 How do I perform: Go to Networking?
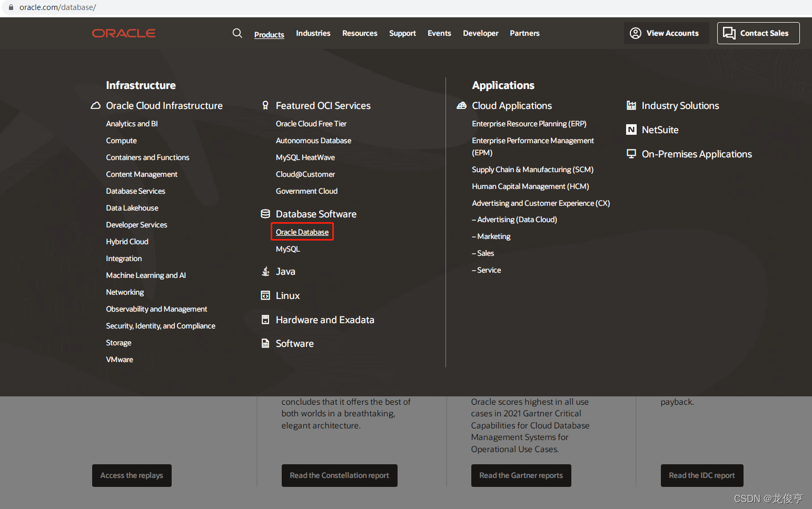pyautogui.click(x=125, y=292)
